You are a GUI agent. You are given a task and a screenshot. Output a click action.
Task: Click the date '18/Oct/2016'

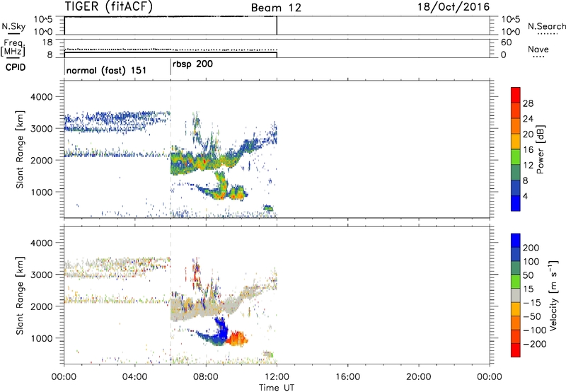pos(454,7)
